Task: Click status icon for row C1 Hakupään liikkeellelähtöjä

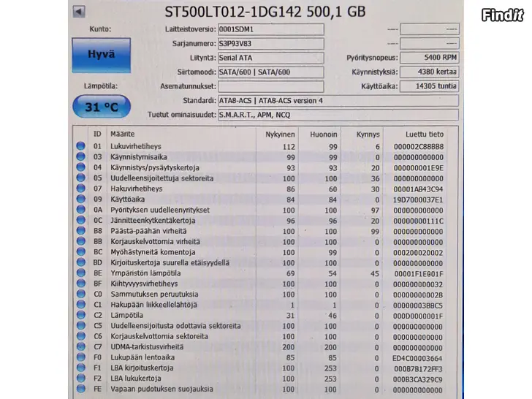Action: point(80,304)
